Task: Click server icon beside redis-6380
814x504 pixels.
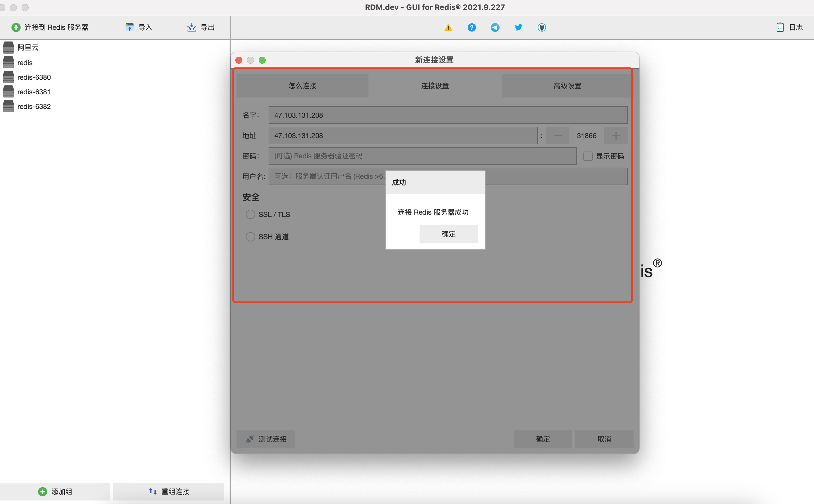Action: coord(8,77)
